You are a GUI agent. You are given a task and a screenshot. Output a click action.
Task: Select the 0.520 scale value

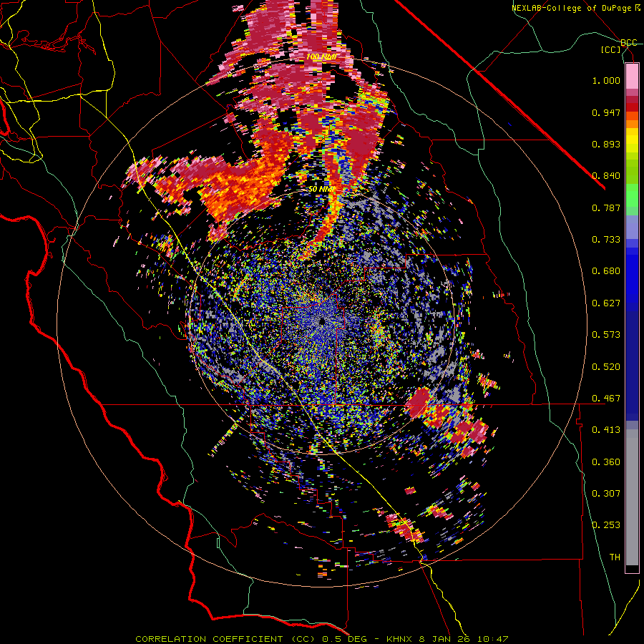click(x=606, y=367)
